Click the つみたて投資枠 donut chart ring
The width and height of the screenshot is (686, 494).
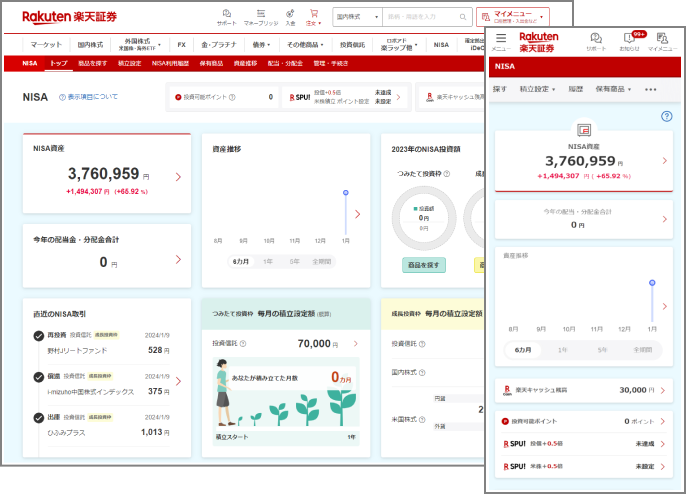tap(424, 218)
